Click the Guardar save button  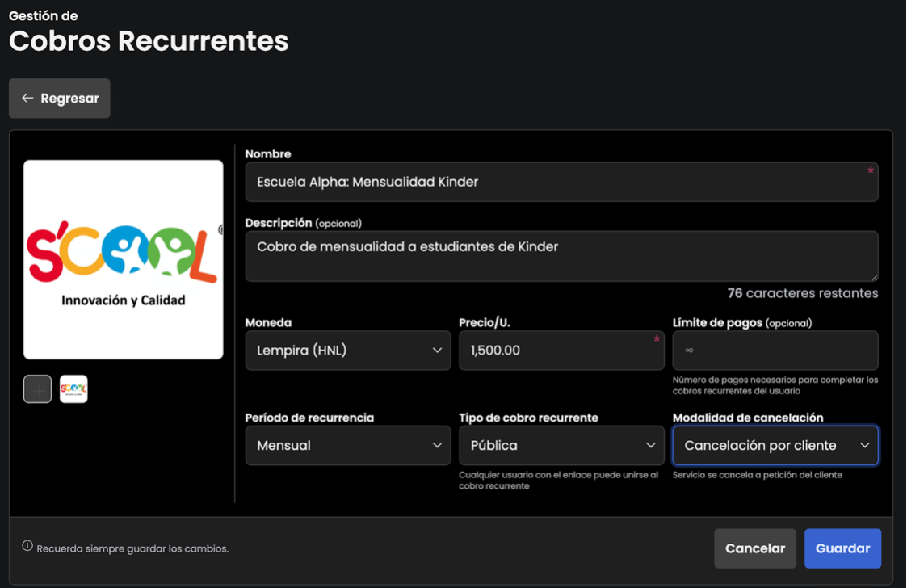[x=843, y=548]
